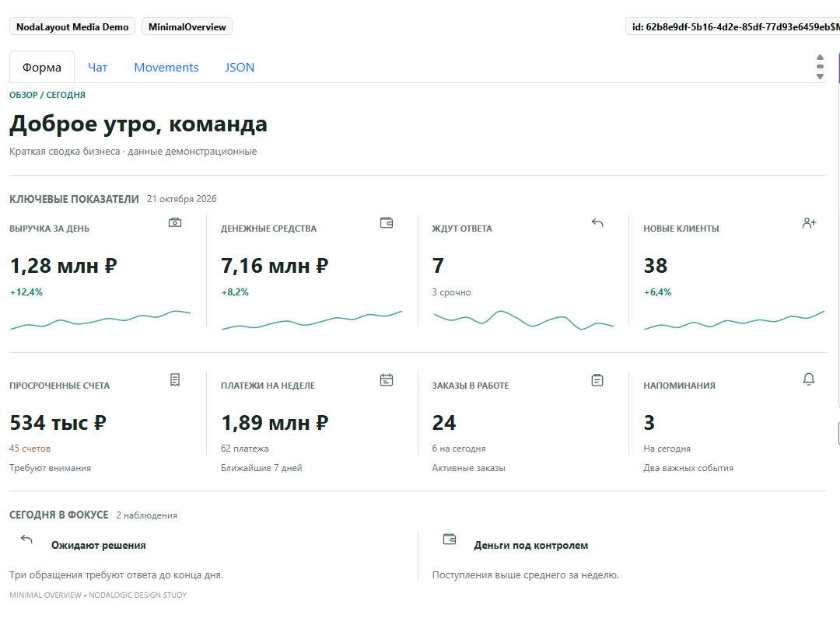Click the +12,4% change indicator
The width and height of the screenshot is (840, 625).
(x=26, y=292)
